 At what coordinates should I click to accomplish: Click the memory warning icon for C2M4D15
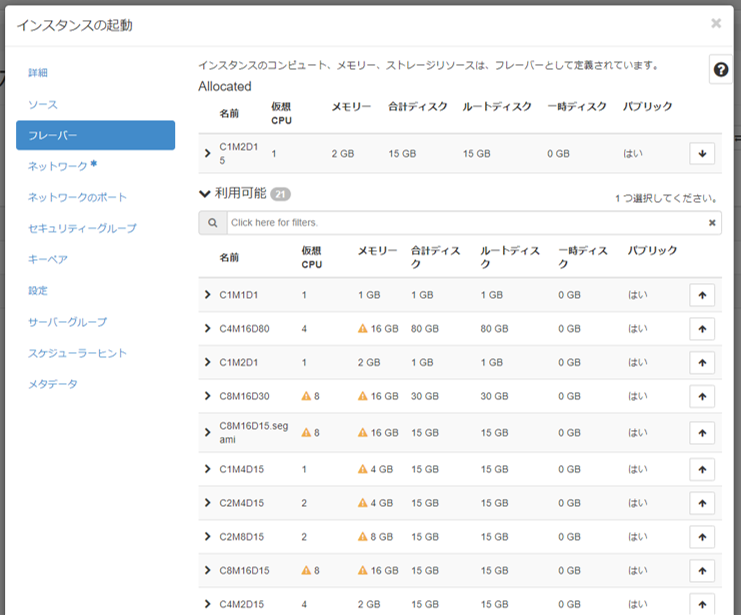[362, 503]
